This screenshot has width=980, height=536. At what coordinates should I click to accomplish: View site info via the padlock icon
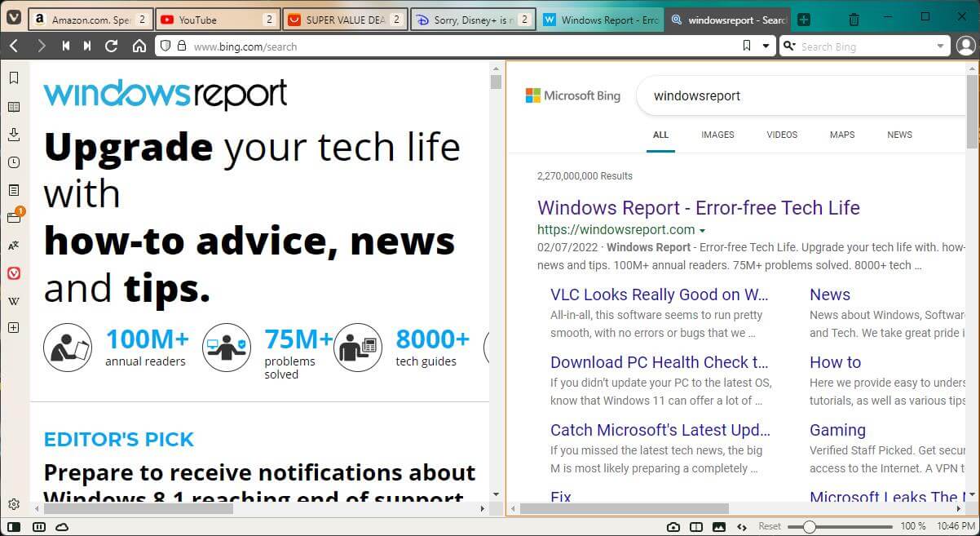click(182, 47)
